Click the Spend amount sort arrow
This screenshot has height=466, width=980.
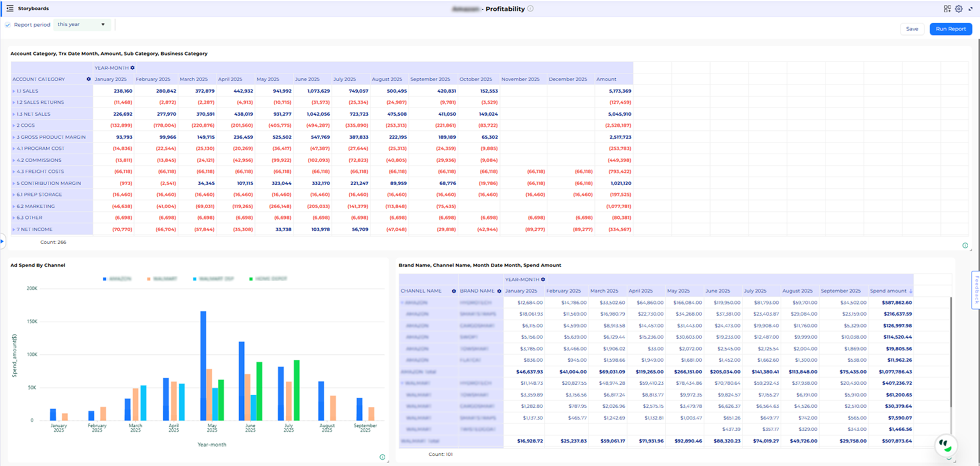point(911,291)
